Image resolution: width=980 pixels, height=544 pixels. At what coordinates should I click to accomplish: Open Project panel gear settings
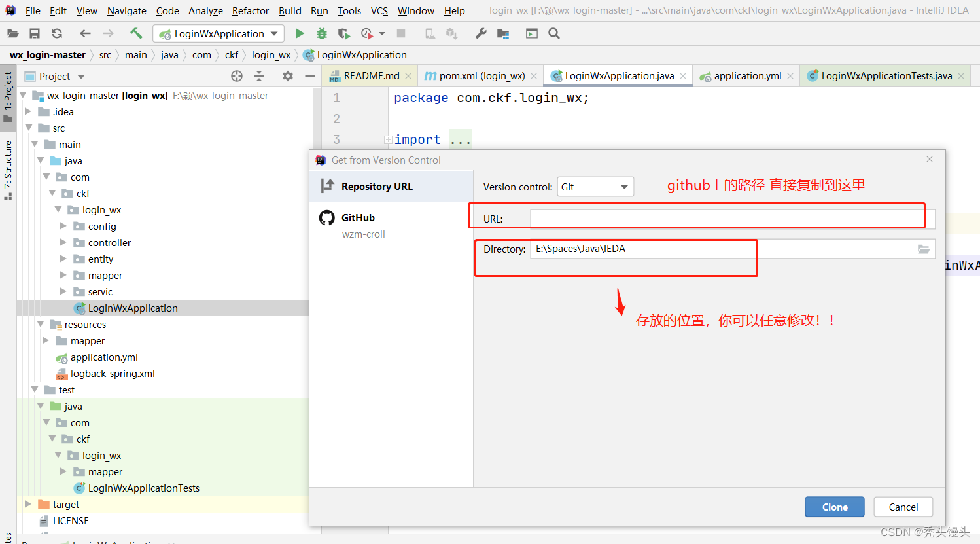[288, 76]
